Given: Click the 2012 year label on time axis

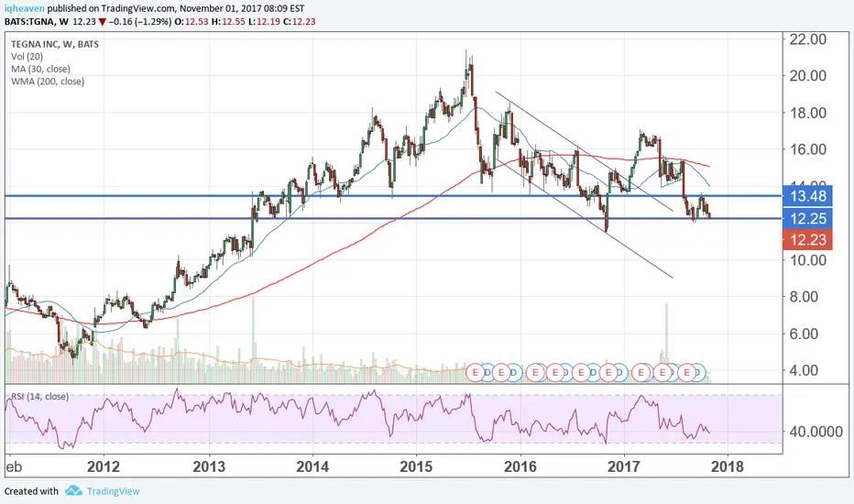Looking at the screenshot, I should pyautogui.click(x=103, y=466).
